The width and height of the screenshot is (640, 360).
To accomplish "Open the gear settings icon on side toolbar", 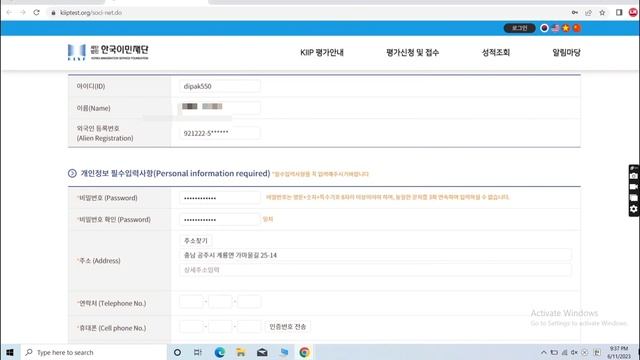I will (633, 209).
